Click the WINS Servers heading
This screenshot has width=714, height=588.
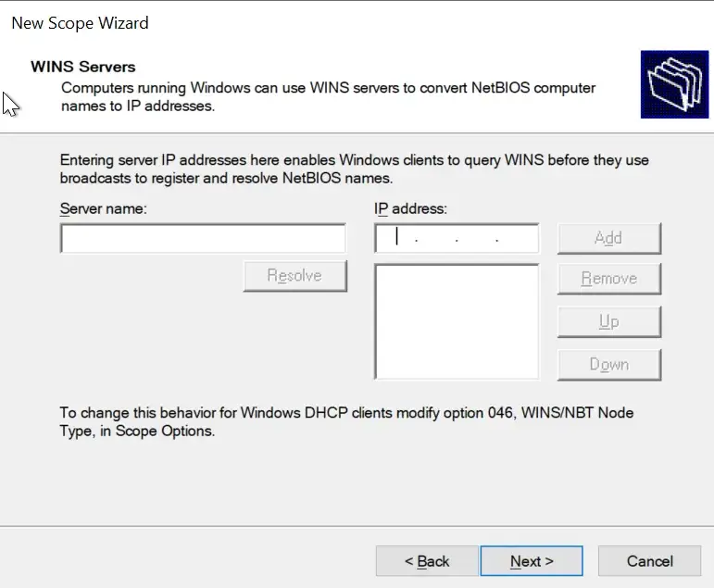(83, 67)
